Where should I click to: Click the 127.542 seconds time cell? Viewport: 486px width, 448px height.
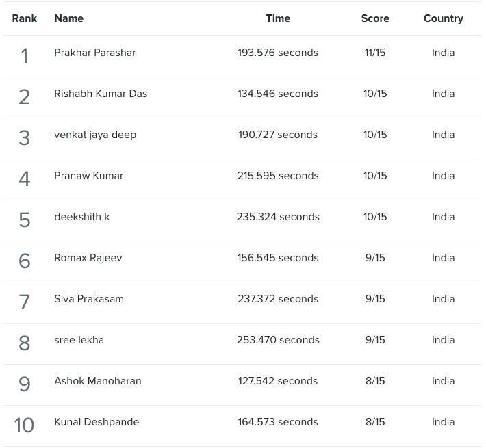coord(278,381)
